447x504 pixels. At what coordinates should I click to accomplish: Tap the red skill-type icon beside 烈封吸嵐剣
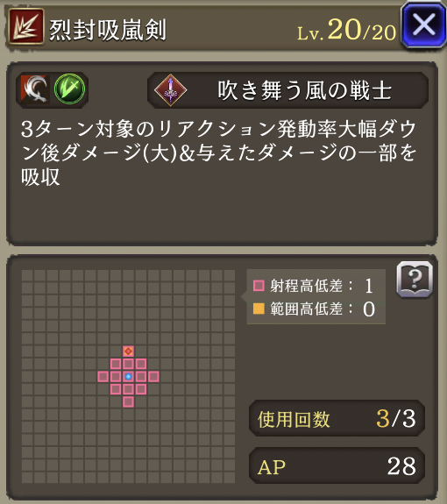point(25,26)
